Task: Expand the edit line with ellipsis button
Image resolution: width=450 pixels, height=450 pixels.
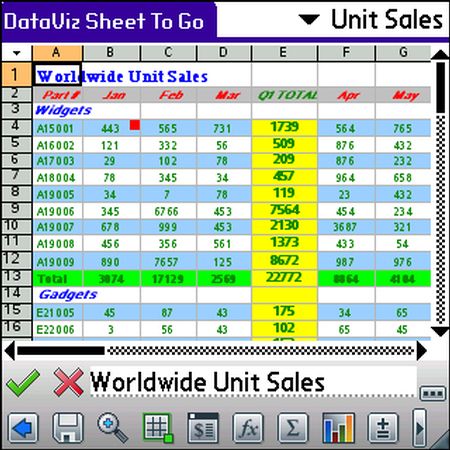Action: click(433, 393)
